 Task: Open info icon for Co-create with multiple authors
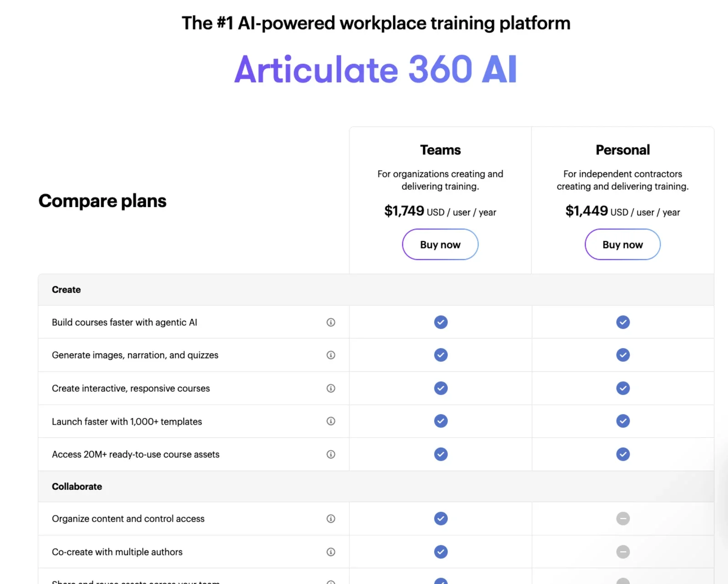331,552
